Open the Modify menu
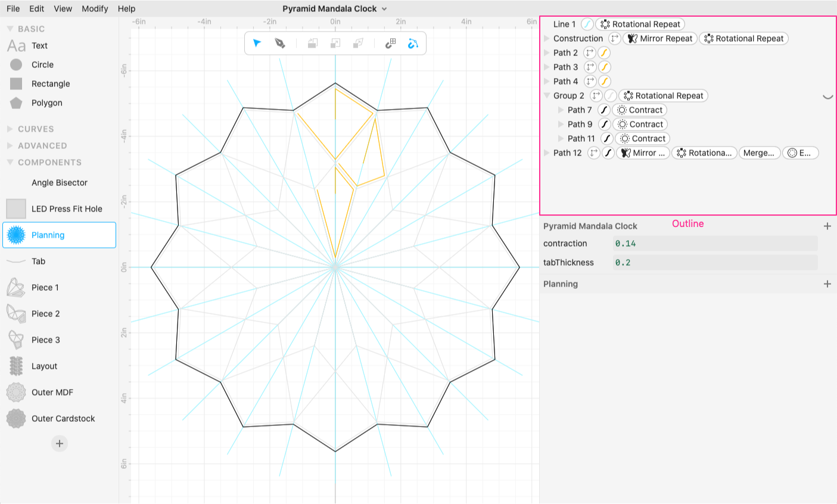Viewport: 837px width, 504px height. (95, 8)
